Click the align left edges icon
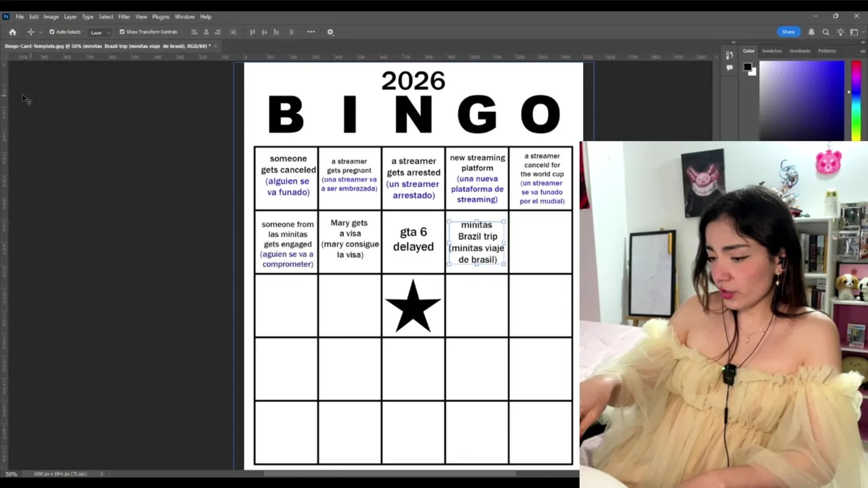This screenshot has width=868, height=488. (195, 32)
